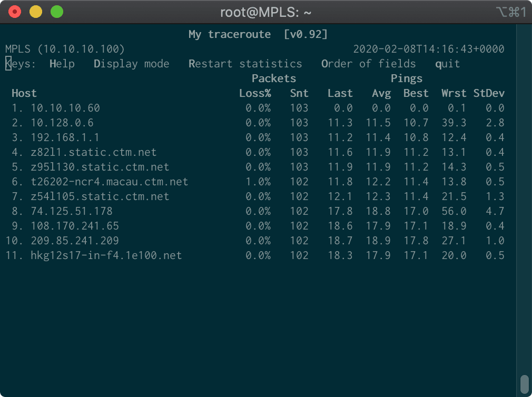Select the hop 1 host 10.10.10.60
Screen dimensions: 532x397
click(x=65, y=108)
